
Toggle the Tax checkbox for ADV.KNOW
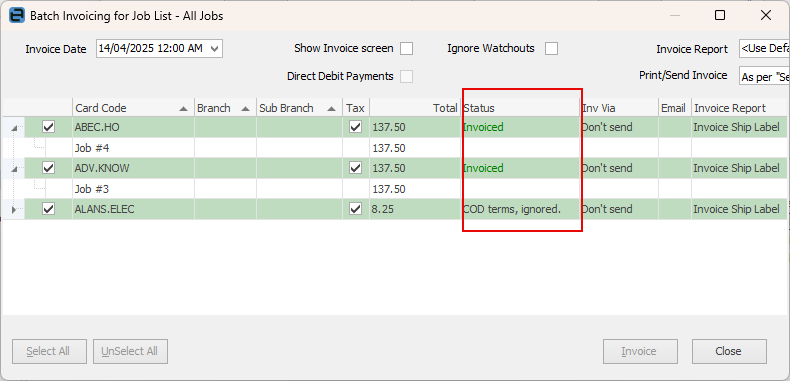click(356, 168)
